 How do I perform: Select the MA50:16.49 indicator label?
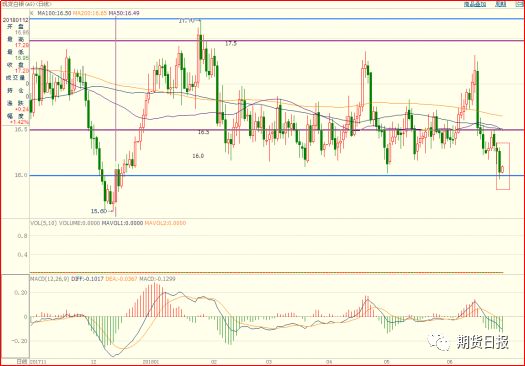coord(124,13)
